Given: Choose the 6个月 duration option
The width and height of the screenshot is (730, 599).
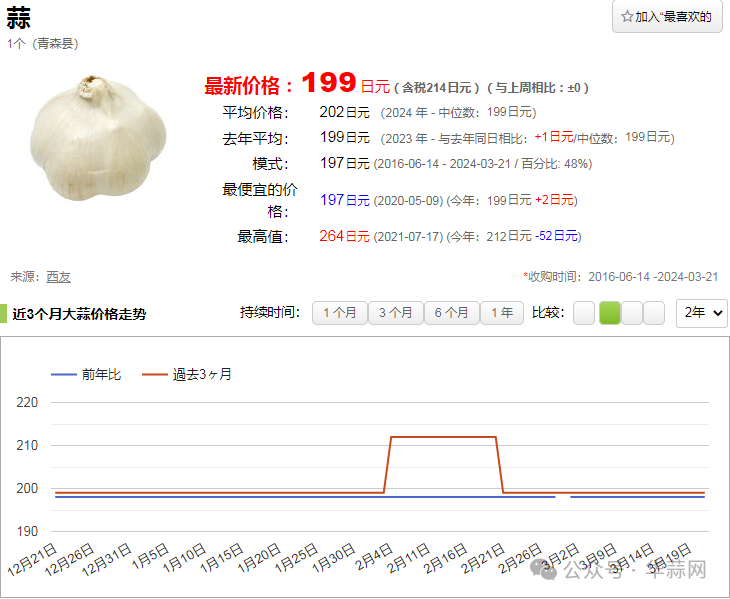Looking at the screenshot, I should pos(450,313).
